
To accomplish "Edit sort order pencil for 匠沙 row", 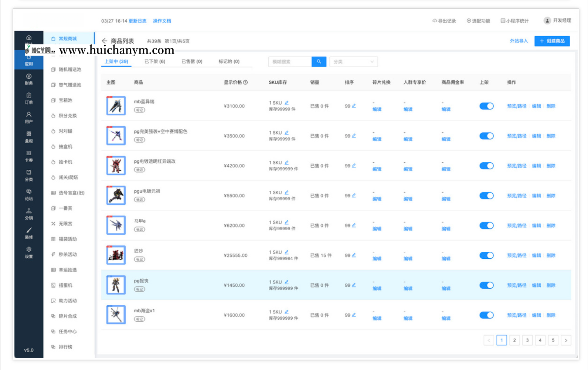I will click(x=354, y=255).
